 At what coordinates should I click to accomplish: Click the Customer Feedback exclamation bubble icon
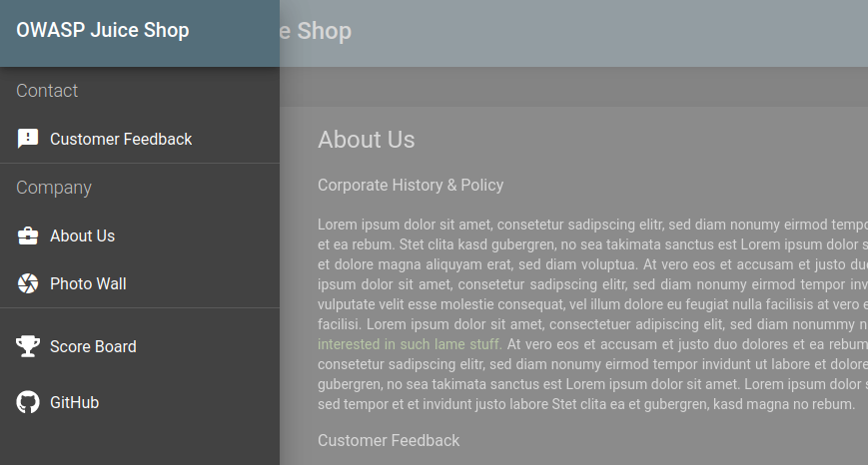click(x=28, y=139)
